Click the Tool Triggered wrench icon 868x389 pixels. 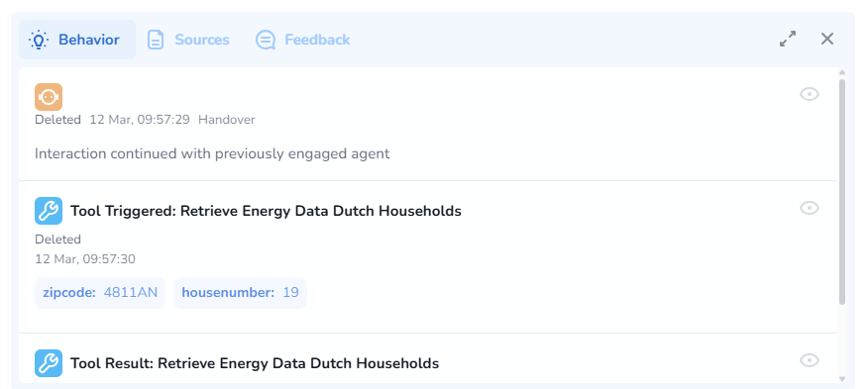[x=49, y=211]
